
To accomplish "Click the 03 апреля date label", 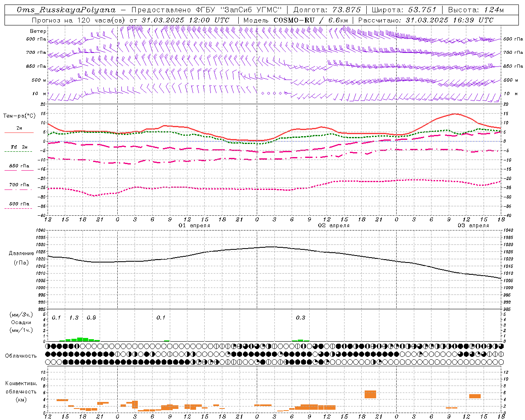I will [x=473, y=226].
